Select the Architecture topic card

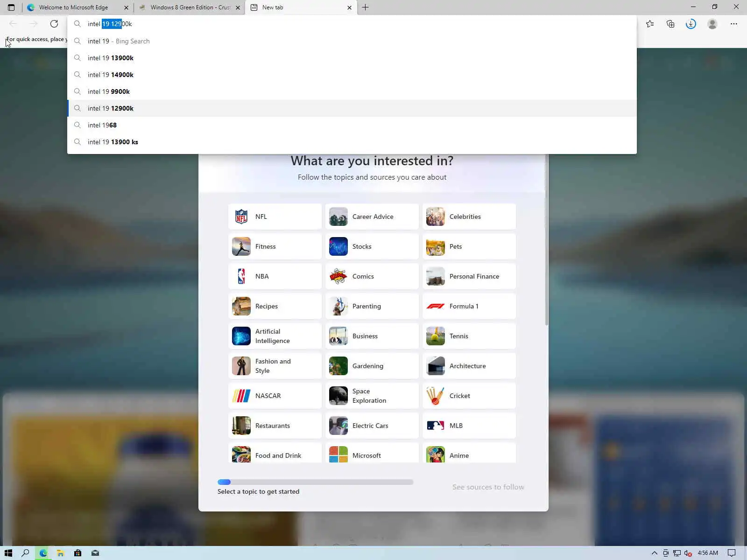[469, 366]
